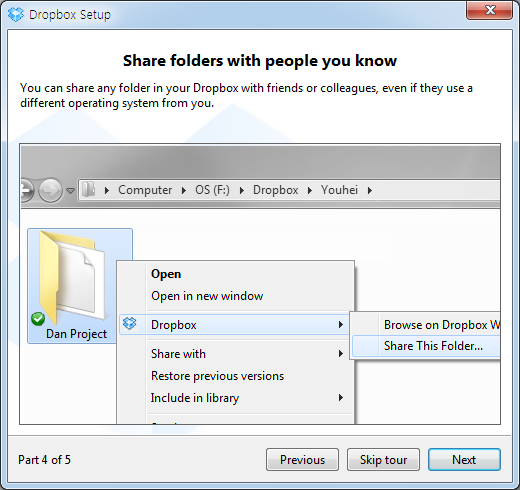This screenshot has width=520, height=490.
Task: Close the Dropbox Setup window
Action: click(489, 11)
